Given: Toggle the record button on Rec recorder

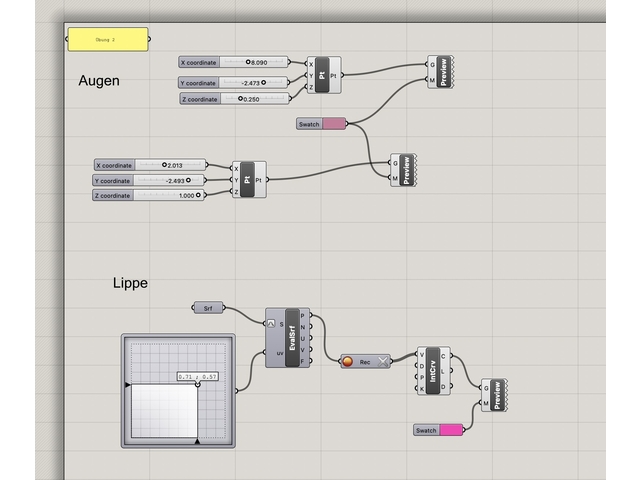Looking at the screenshot, I should pyautogui.click(x=348, y=362).
